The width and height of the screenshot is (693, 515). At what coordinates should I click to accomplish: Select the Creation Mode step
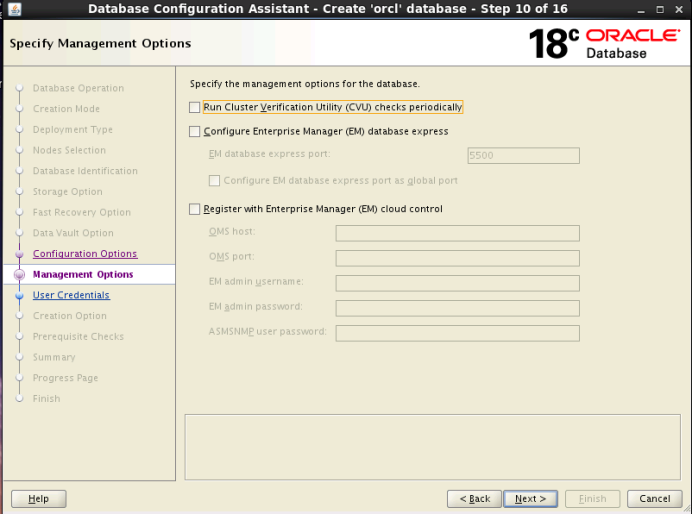click(66, 109)
